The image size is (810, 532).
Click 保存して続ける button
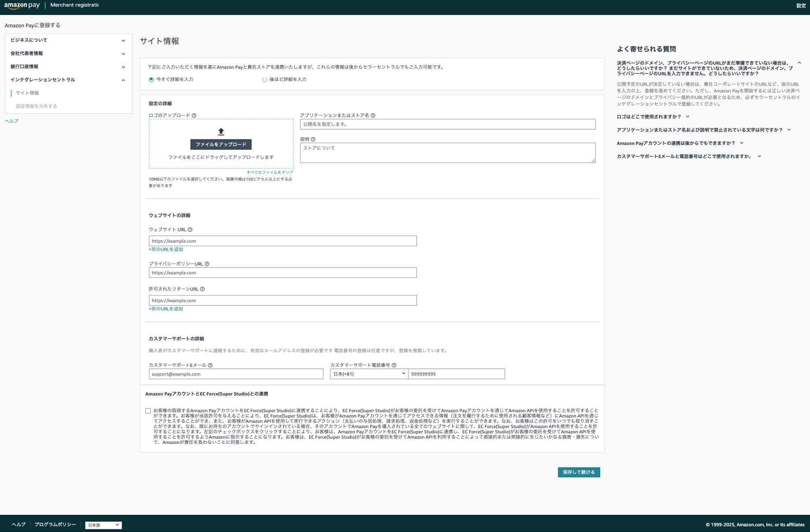click(579, 472)
